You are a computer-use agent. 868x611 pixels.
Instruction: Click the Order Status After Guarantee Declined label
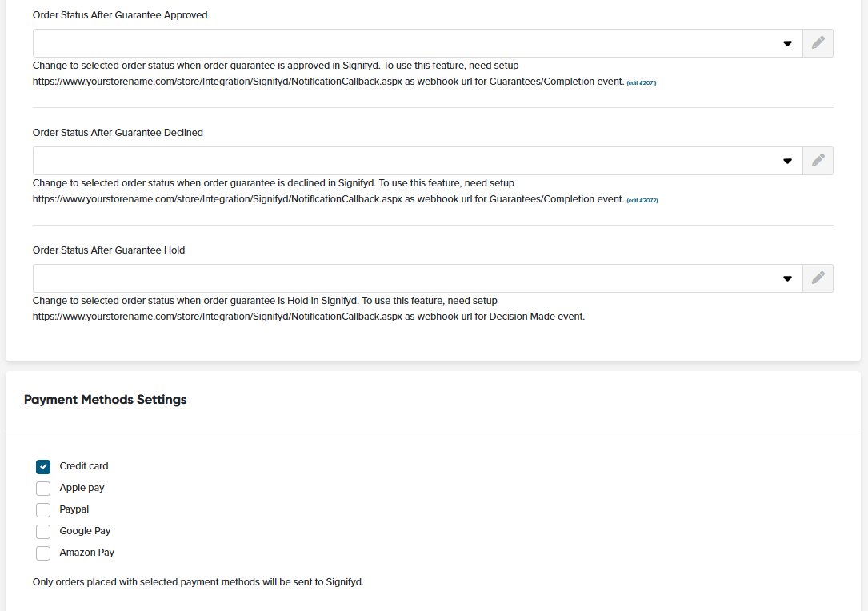118,133
